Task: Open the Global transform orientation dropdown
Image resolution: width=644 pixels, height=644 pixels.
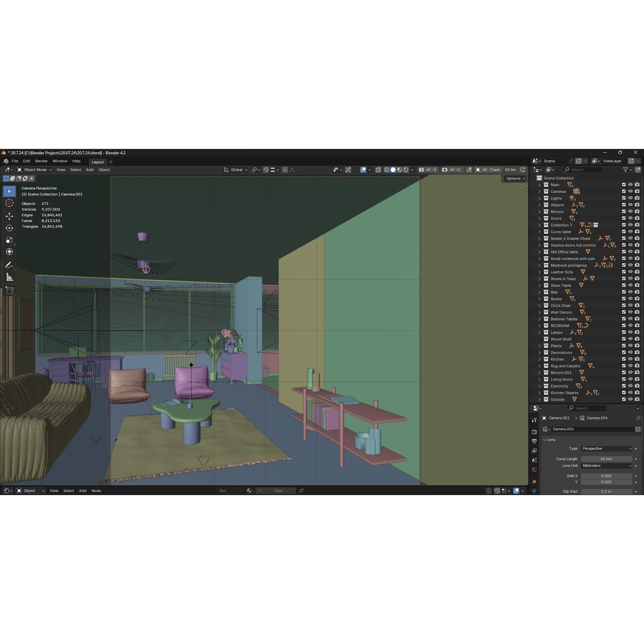Action: (x=236, y=170)
